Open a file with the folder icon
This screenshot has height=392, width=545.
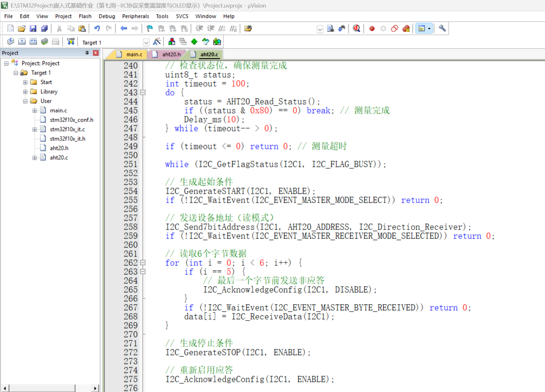pyautogui.click(x=22, y=29)
